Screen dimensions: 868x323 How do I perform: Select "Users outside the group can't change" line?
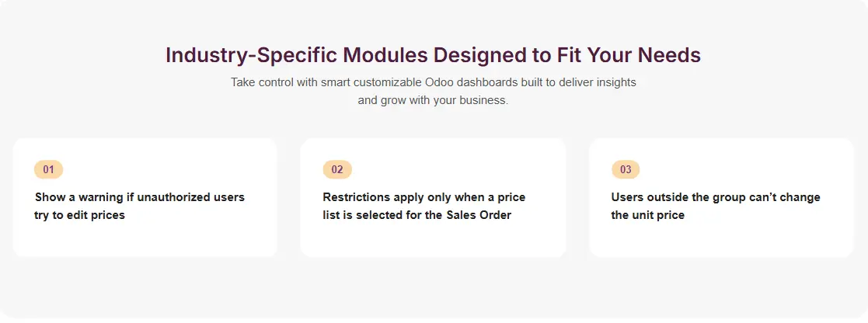click(716, 197)
